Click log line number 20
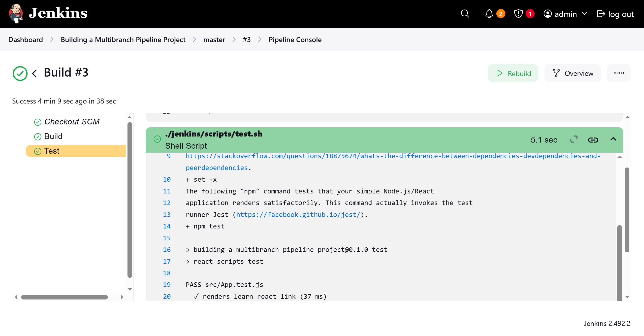 coord(167,296)
